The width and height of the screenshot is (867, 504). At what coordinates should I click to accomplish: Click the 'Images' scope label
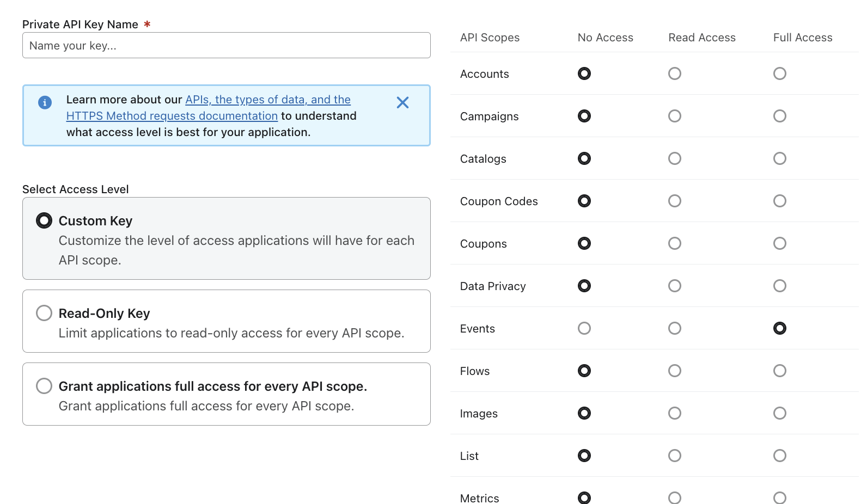479,414
